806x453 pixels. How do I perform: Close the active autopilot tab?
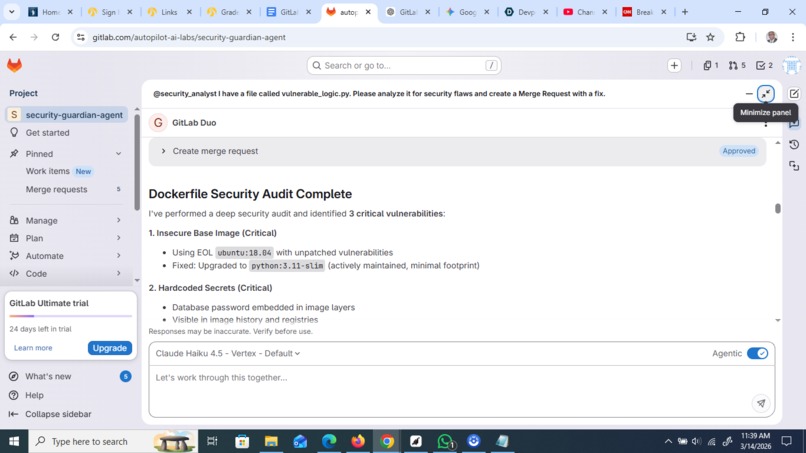(368, 12)
